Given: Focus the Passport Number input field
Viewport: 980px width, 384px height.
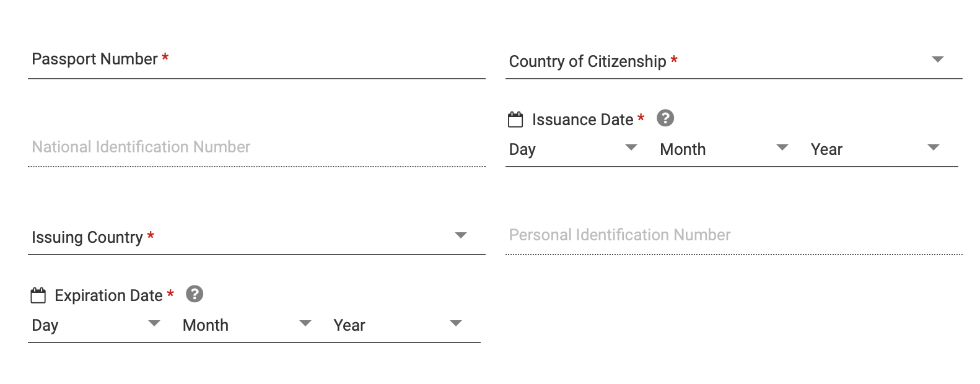Looking at the screenshot, I should [256, 61].
